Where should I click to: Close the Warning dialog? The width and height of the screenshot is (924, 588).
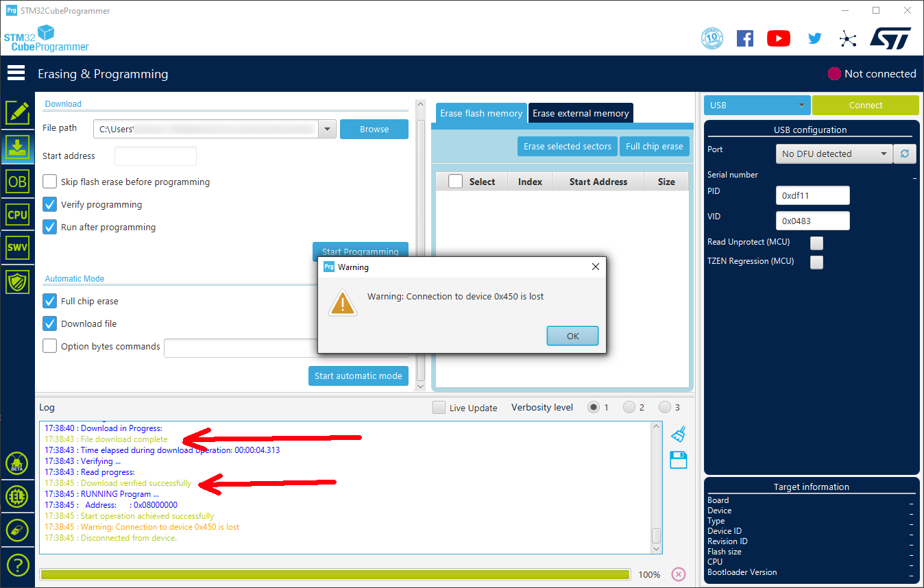tap(595, 267)
